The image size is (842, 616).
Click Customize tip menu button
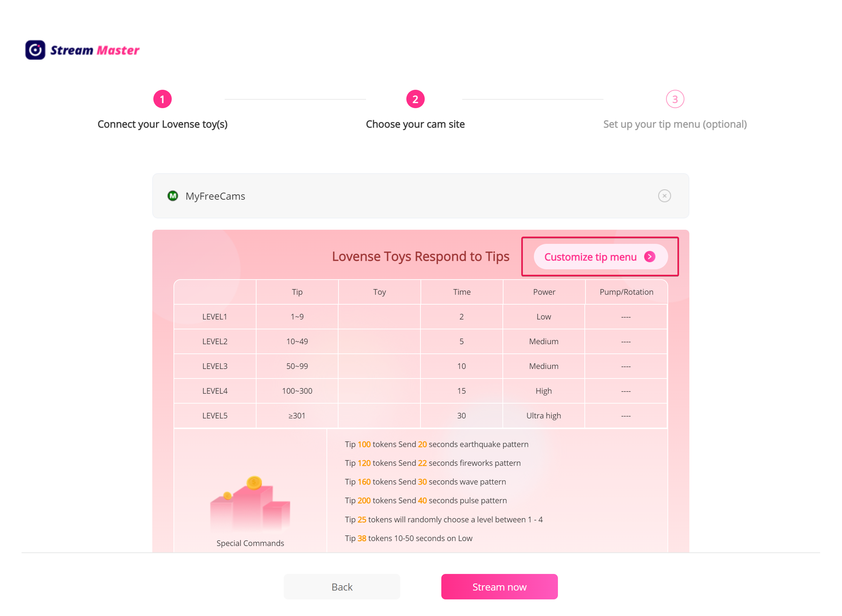click(x=600, y=257)
